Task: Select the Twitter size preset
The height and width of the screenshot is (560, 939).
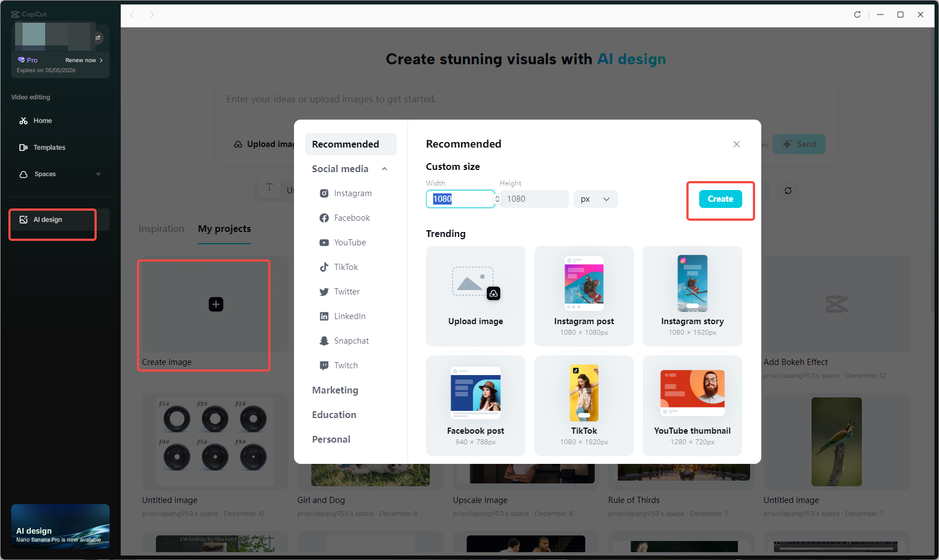Action: [346, 291]
